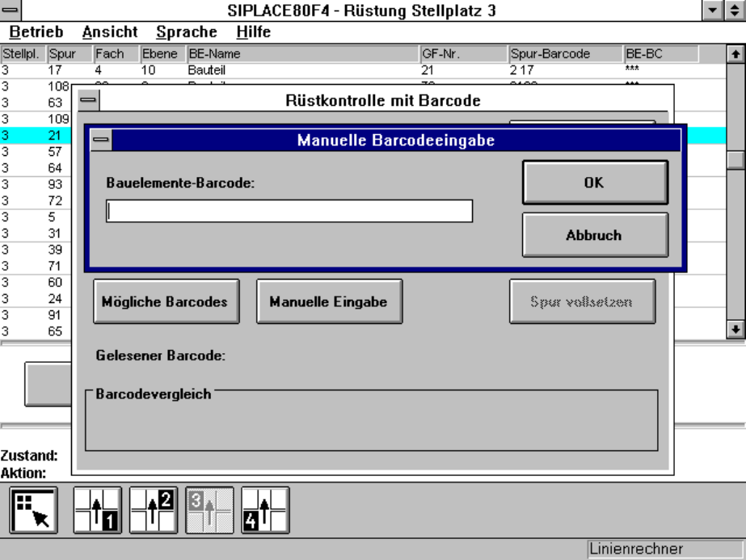The height and width of the screenshot is (560, 746).
Task: Click the Spur-Barcode value 2 17
Action: [x=521, y=70]
